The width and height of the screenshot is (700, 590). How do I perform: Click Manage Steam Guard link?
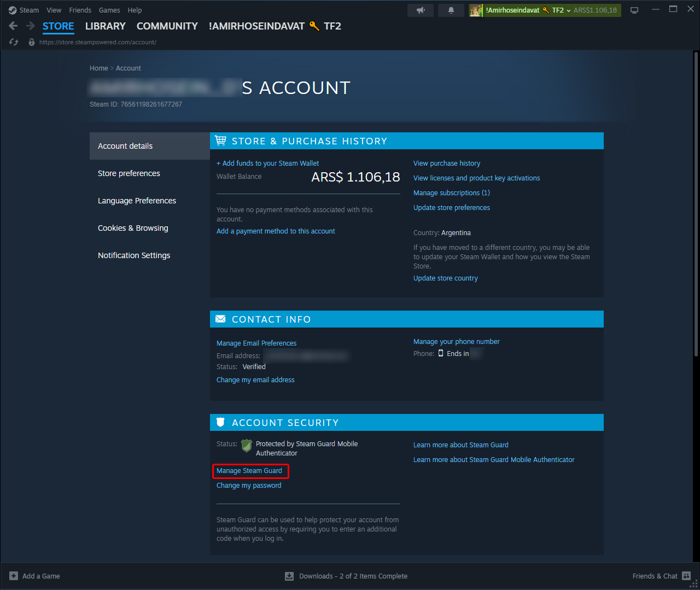point(249,471)
